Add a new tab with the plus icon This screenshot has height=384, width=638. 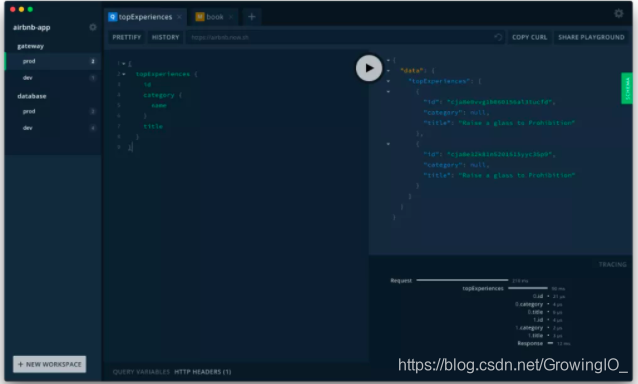[x=251, y=17]
